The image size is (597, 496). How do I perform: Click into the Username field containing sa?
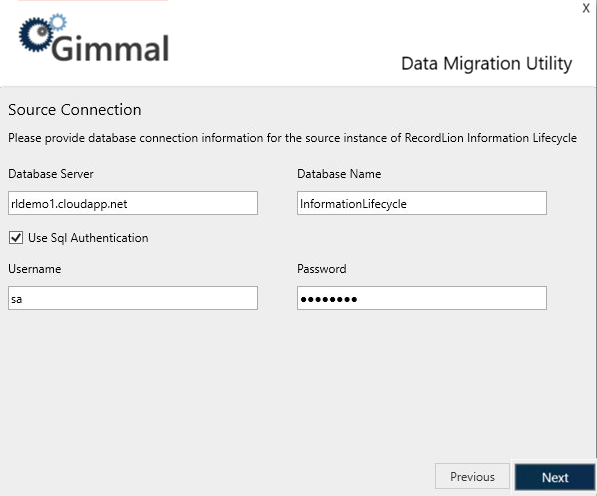tap(133, 298)
